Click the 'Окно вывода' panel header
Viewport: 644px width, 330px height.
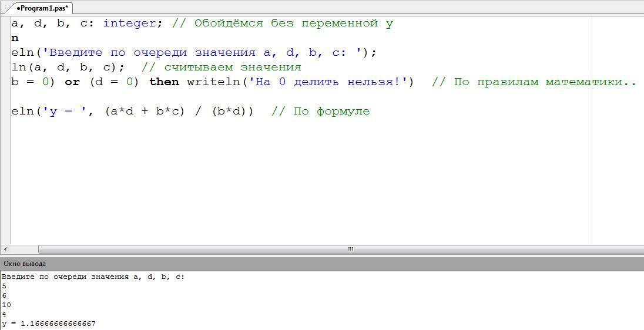tap(25, 264)
